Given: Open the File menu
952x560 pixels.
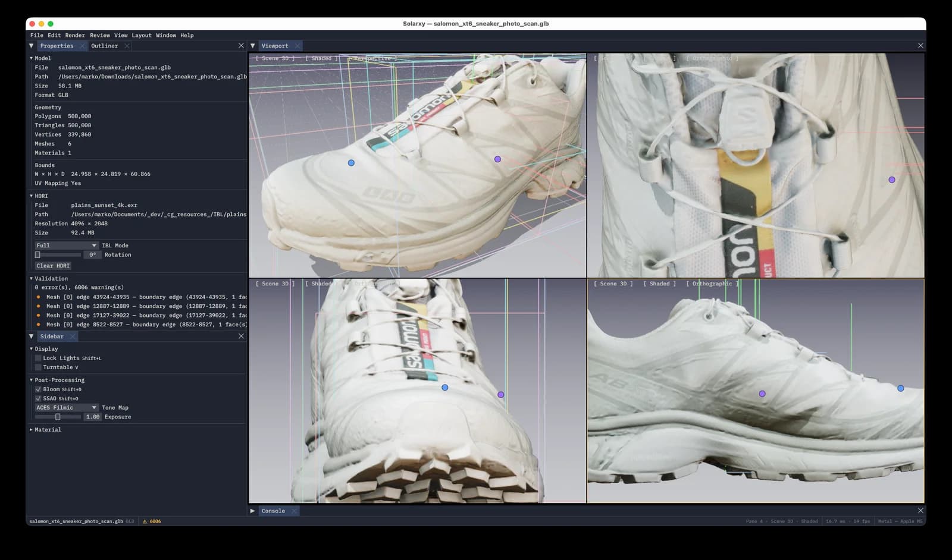Looking at the screenshot, I should [x=37, y=36].
